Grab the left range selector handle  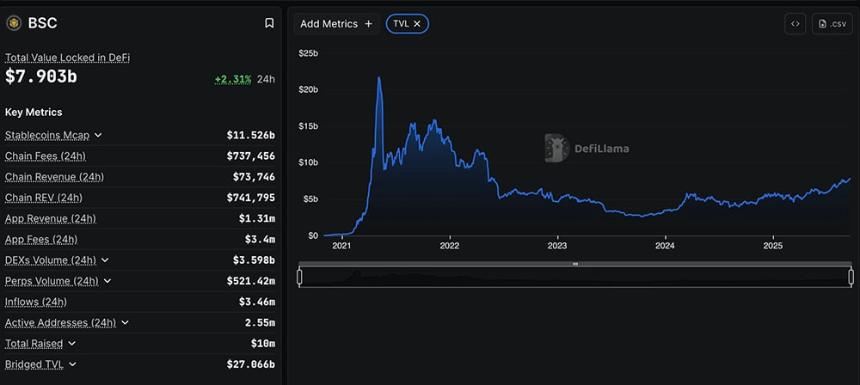pos(299,277)
